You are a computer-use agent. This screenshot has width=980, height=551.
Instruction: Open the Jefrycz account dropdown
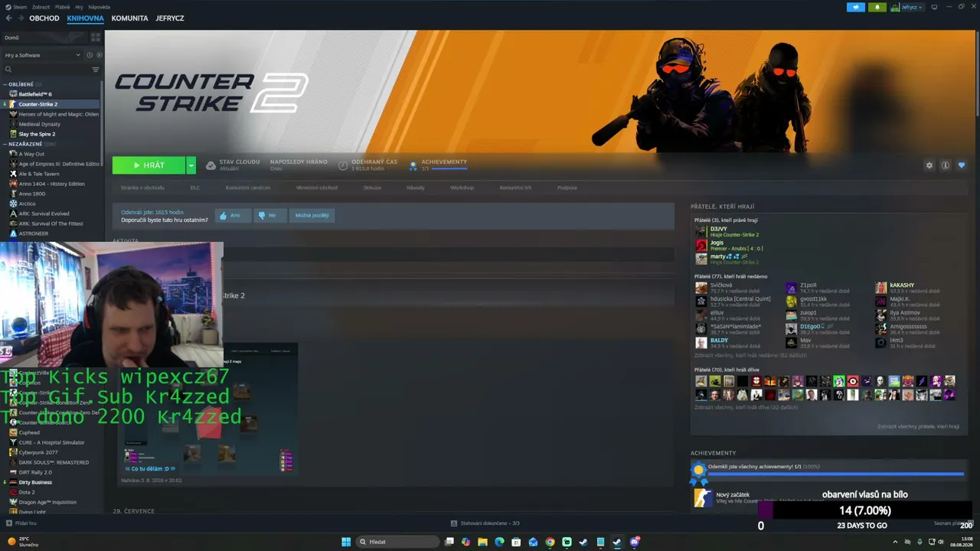coord(908,7)
